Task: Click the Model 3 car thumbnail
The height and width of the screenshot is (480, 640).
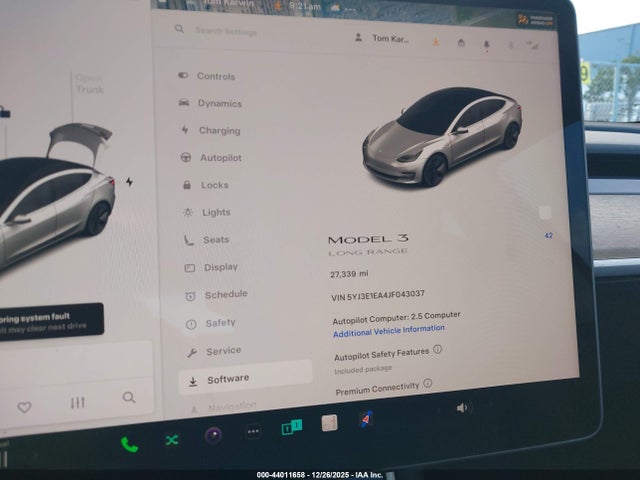Action: 442,136
